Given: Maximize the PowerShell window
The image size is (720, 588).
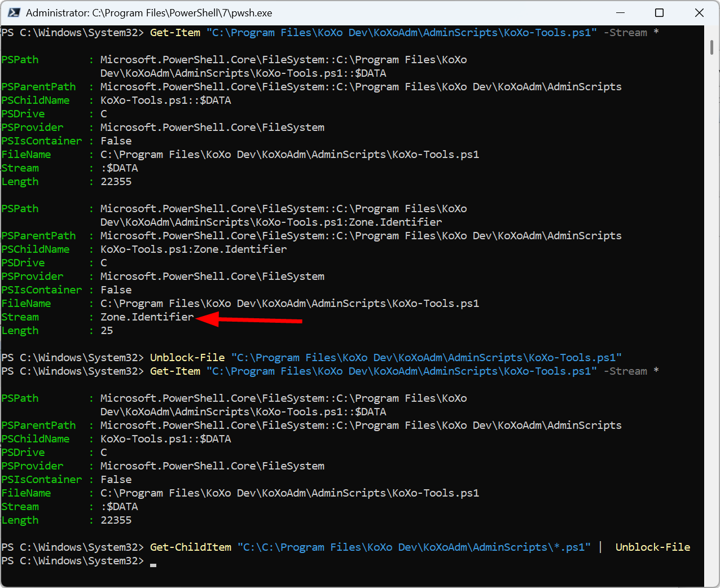Looking at the screenshot, I should click(659, 12).
